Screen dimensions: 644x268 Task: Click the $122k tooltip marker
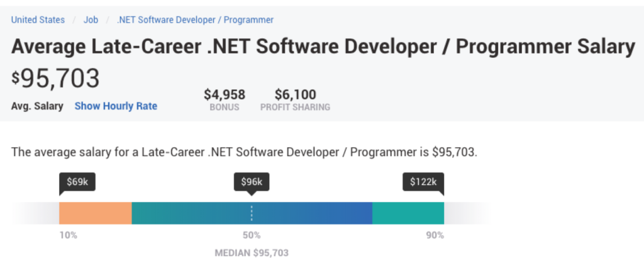coord(422,182)
